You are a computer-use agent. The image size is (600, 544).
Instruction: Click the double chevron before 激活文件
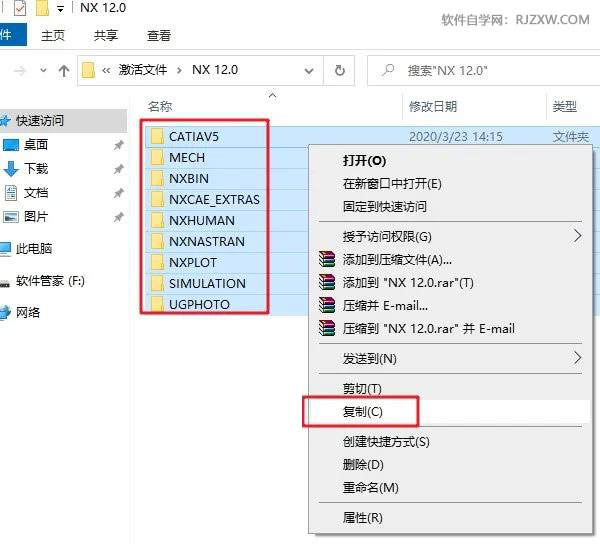[x=106, y=71]
